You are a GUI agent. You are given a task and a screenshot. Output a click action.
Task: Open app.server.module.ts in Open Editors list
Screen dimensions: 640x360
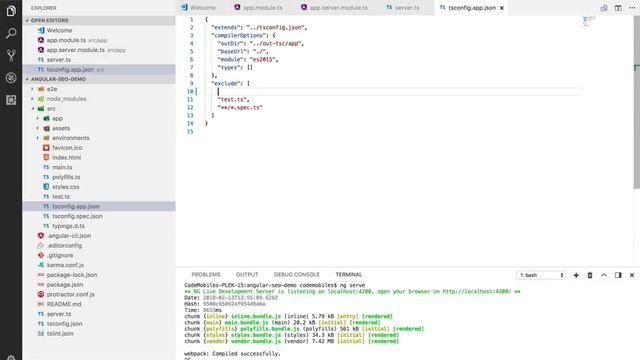click(x=99, y=50)
